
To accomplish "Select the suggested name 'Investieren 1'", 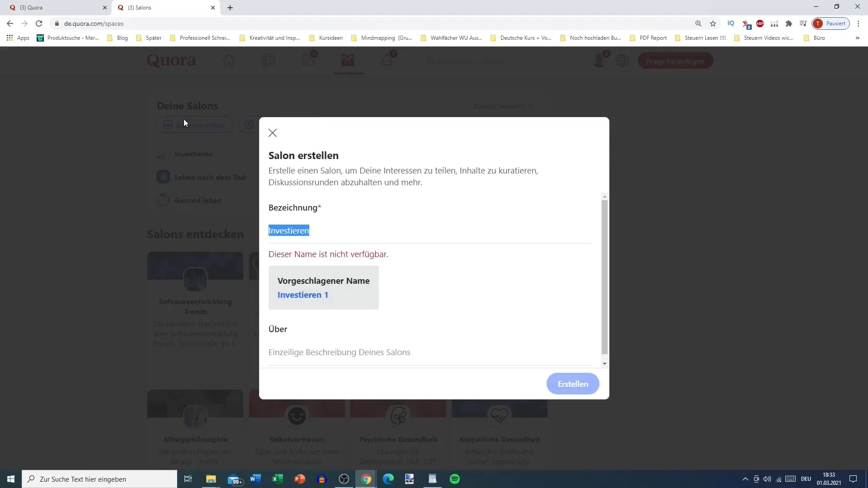I will point(303,294).
